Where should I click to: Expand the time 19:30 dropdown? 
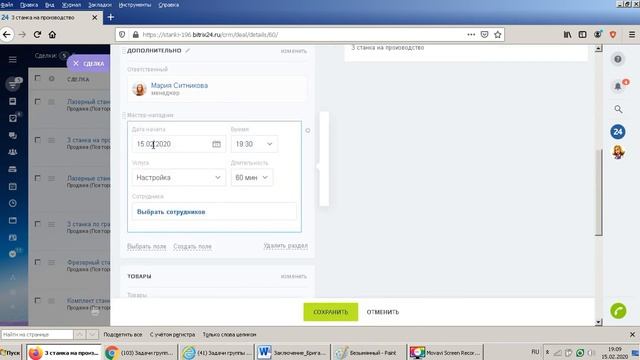pos(254,144)
